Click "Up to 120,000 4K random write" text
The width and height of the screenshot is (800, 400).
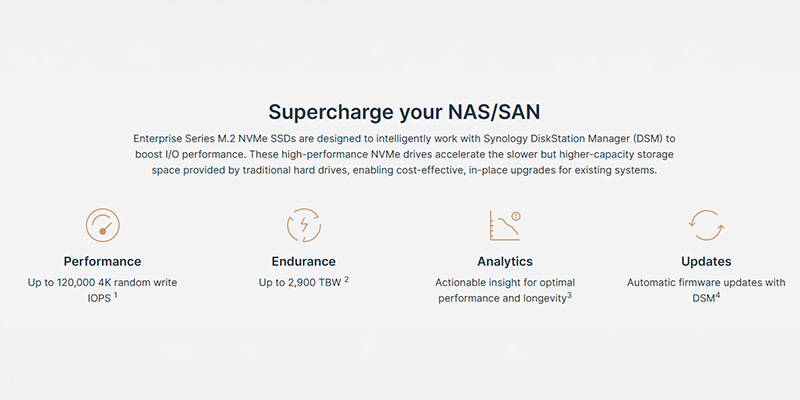tap(103, 283)
